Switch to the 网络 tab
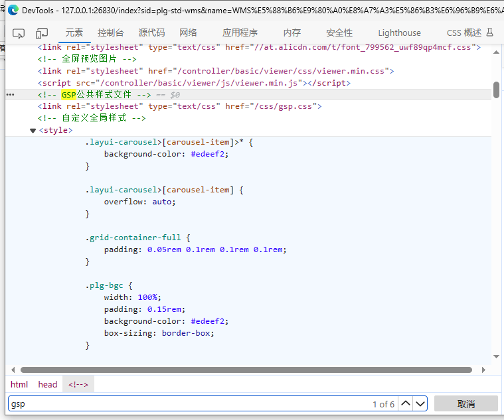 coord(188,33)
